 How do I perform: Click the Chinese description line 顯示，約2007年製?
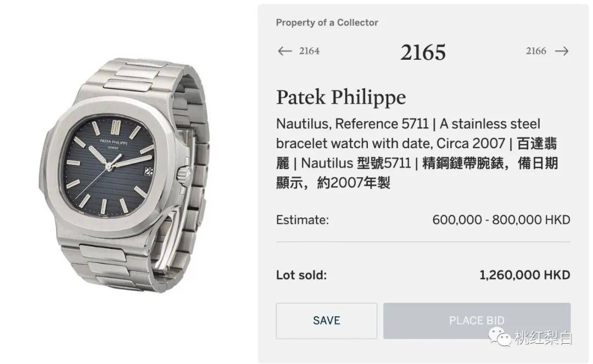coord(333,183)
